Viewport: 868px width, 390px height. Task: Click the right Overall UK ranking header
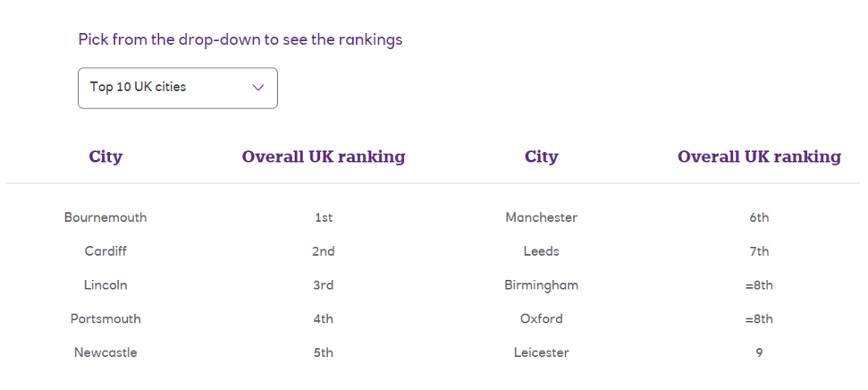pyautogui.click(x=759, y=157)
